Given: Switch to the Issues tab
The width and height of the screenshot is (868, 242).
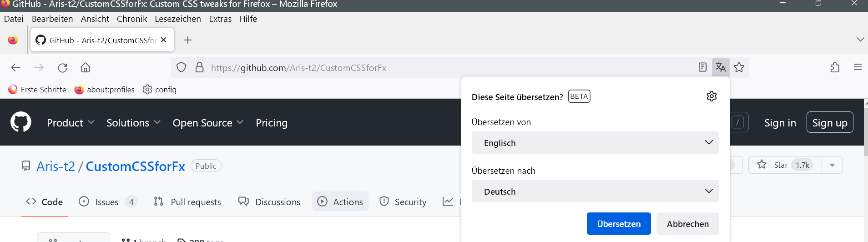Looking at the screenshot, I should (107, 202).
